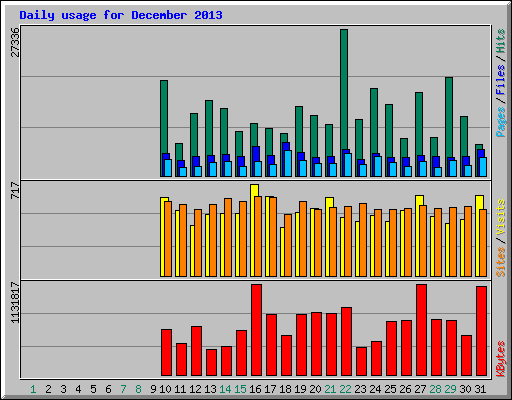Click green weekend day label 21
512x400 pixels.
[x=330, y=389]
